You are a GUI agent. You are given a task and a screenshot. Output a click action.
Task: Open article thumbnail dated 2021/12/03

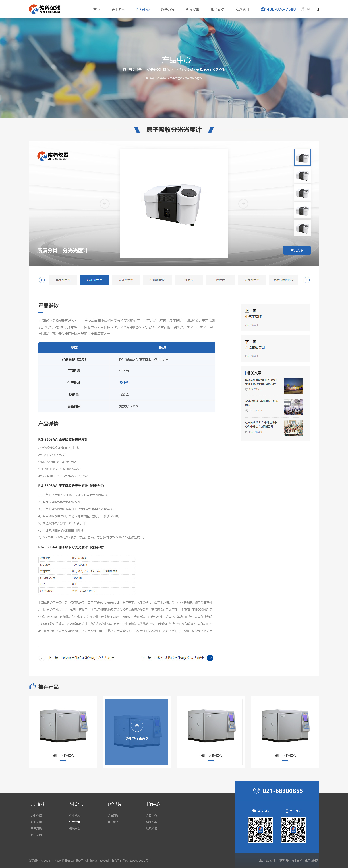(x=293, y=428)
